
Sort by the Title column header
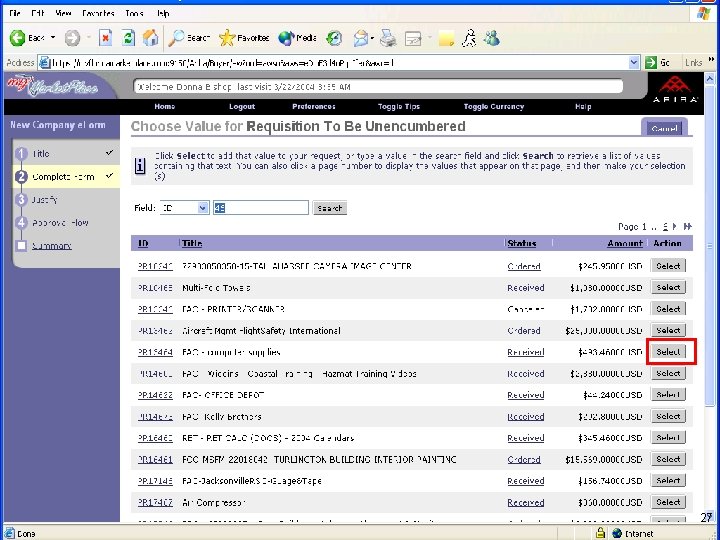(x=191, y=243)
